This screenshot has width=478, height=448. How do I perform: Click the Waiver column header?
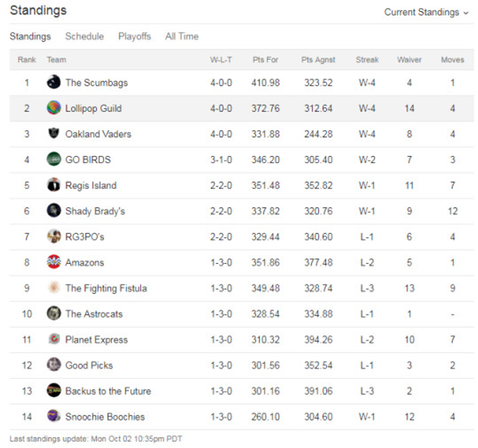click(409, 60)
